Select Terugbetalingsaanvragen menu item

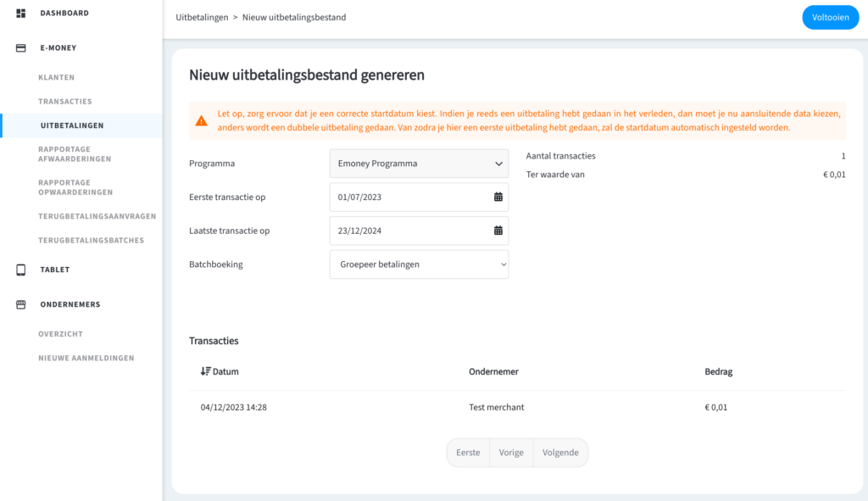tap(97, 216)
